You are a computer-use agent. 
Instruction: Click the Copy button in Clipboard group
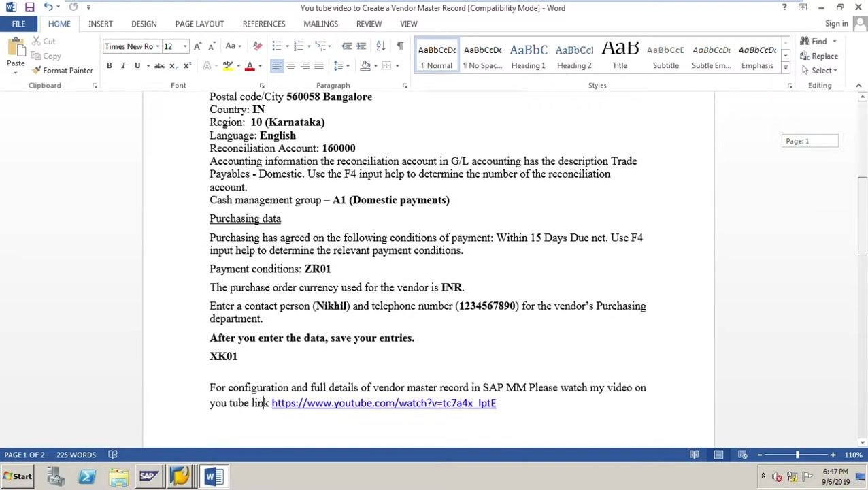46,56
